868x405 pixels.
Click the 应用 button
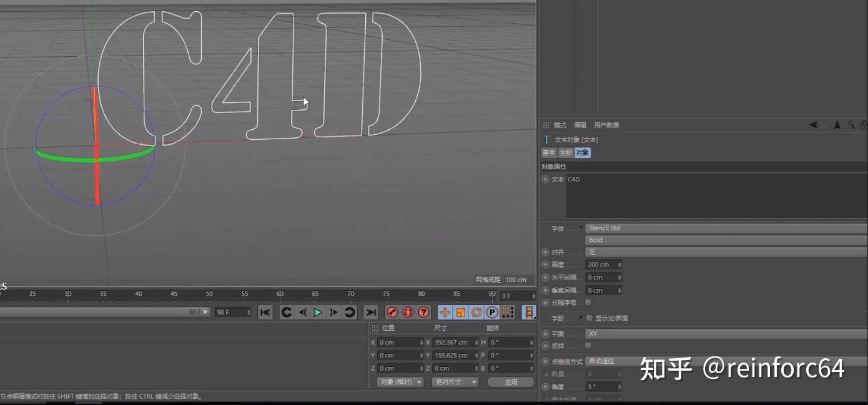point(511,381)
